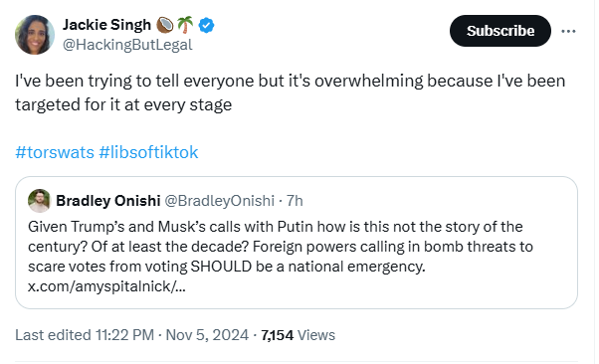Click the main tweet text about being targeted

click(x=290, y=92)
